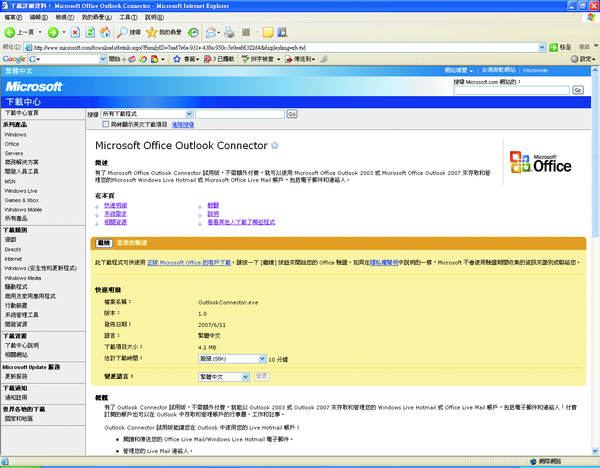600x468 pixels.
Task: Open the Mail icon dropdown arrow
Action: (x=218, y=33)
